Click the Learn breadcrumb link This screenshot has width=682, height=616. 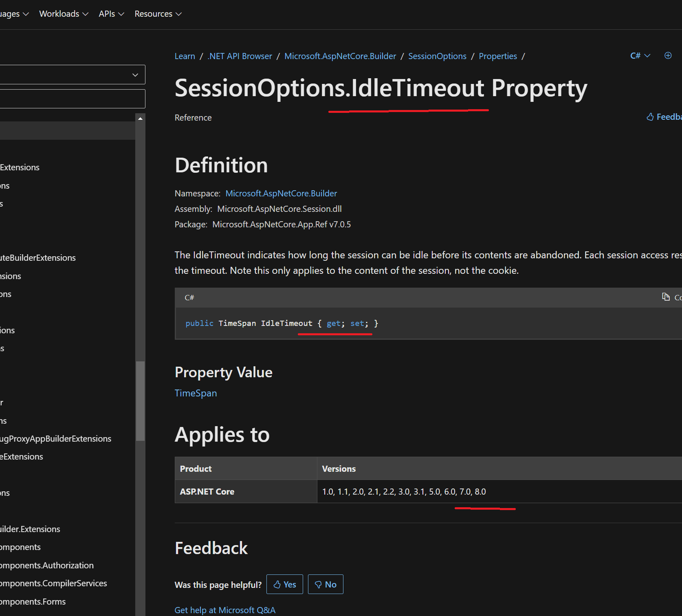(x=185, y=56)
